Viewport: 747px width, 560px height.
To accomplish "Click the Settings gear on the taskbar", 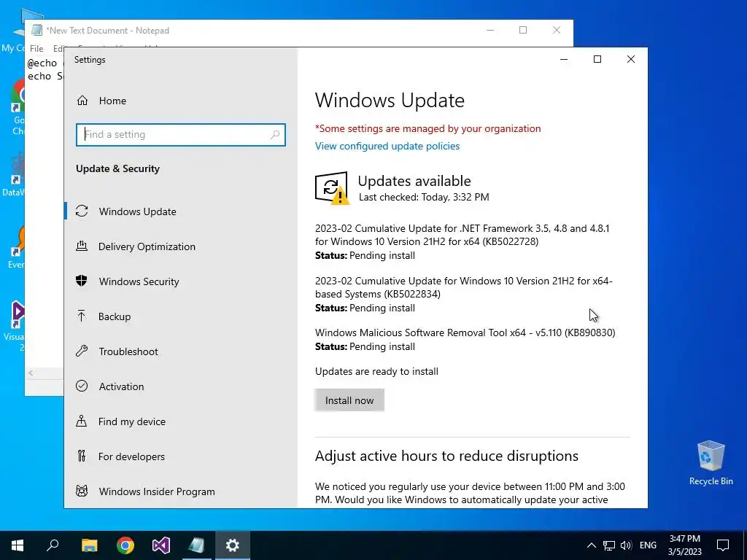I will [x=233, y=545].
